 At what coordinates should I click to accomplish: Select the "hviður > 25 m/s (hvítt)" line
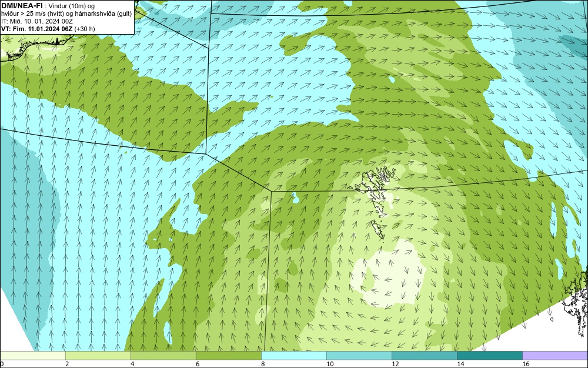click(x=32, y=14)
